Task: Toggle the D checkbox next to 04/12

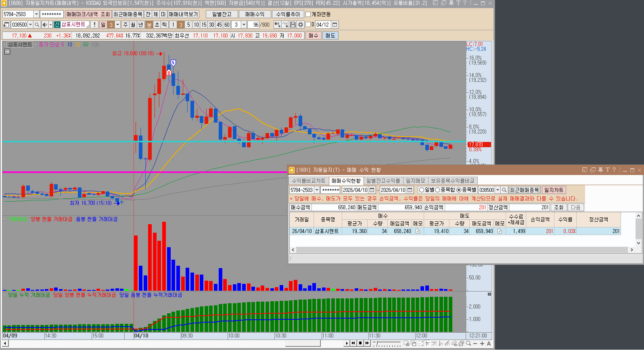Action: tap(308, 25)
